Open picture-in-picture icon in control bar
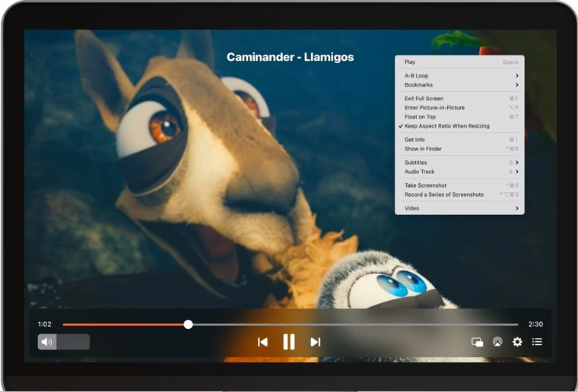 (x=478, y=342)
